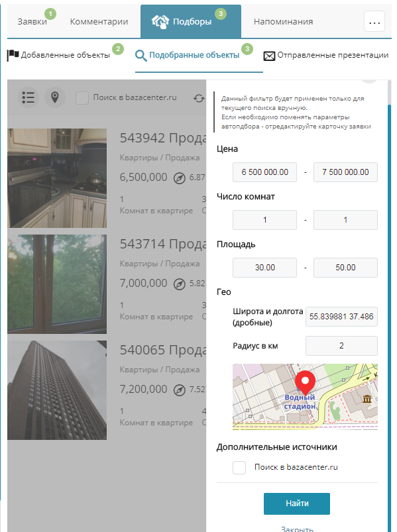This screenshot has width=397, height=532.
Task: Click the Дополнительные источники heading
Action: [277, 447]
